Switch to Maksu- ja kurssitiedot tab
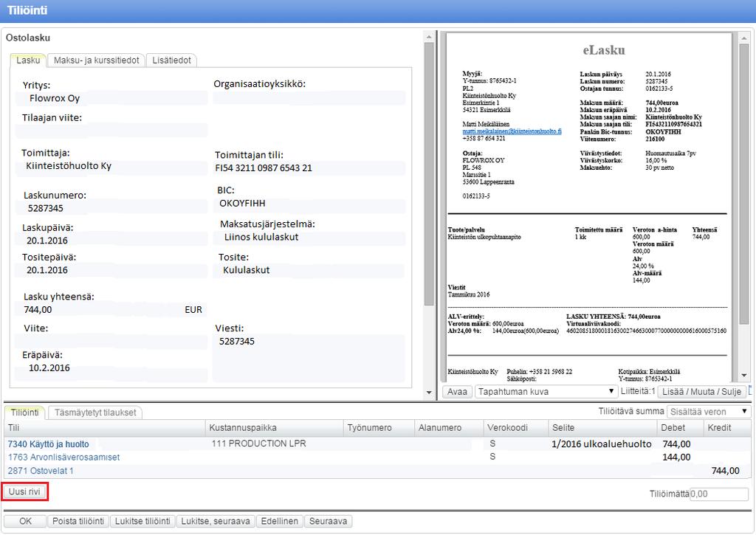 [97, 61]
